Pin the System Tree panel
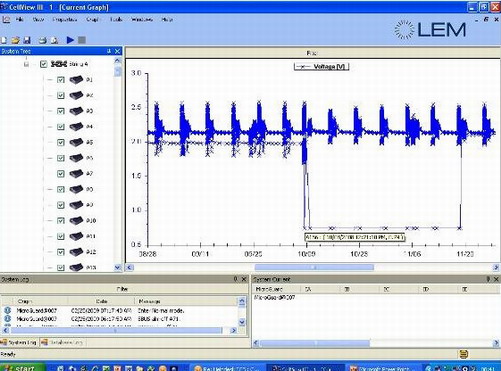The width and height of the screenshot is (501, 371). tap(109, 51)
